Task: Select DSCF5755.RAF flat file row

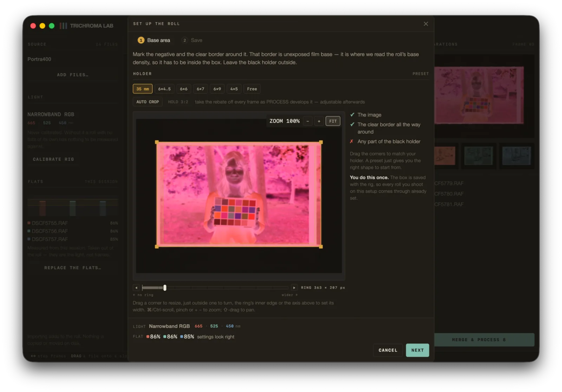Action: 73,223
